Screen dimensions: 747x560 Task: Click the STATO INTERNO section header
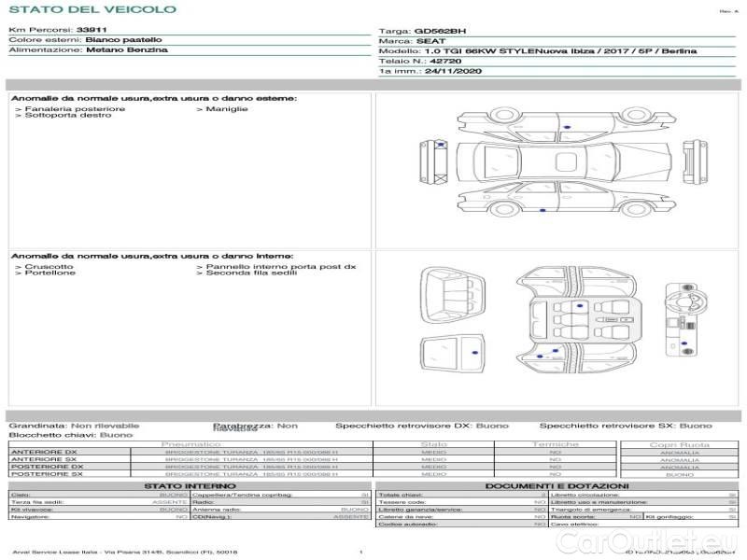coord(190,486)
